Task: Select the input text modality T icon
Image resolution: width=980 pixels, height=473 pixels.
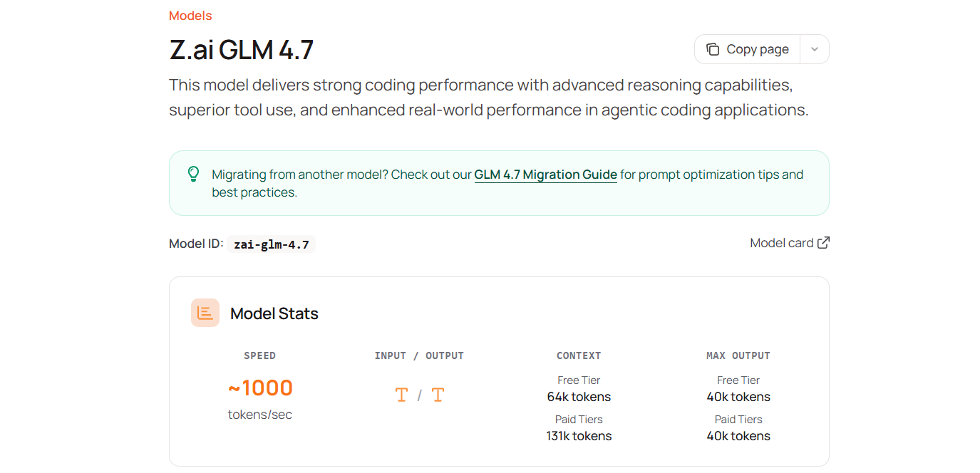Action: point(401,395)
